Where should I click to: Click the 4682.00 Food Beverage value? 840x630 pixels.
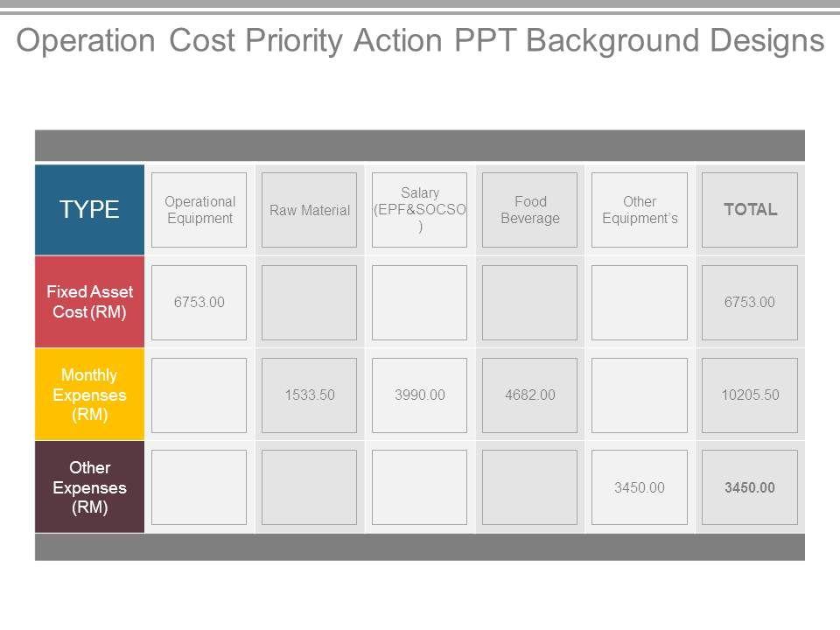click(530, 395)
